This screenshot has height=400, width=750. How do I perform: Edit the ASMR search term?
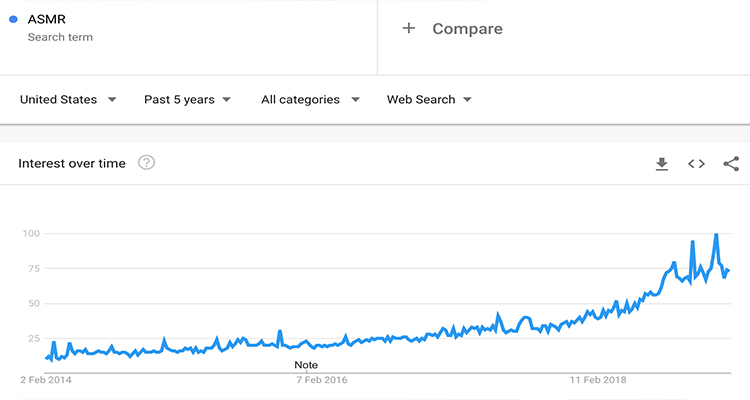[x=47, y=18]
